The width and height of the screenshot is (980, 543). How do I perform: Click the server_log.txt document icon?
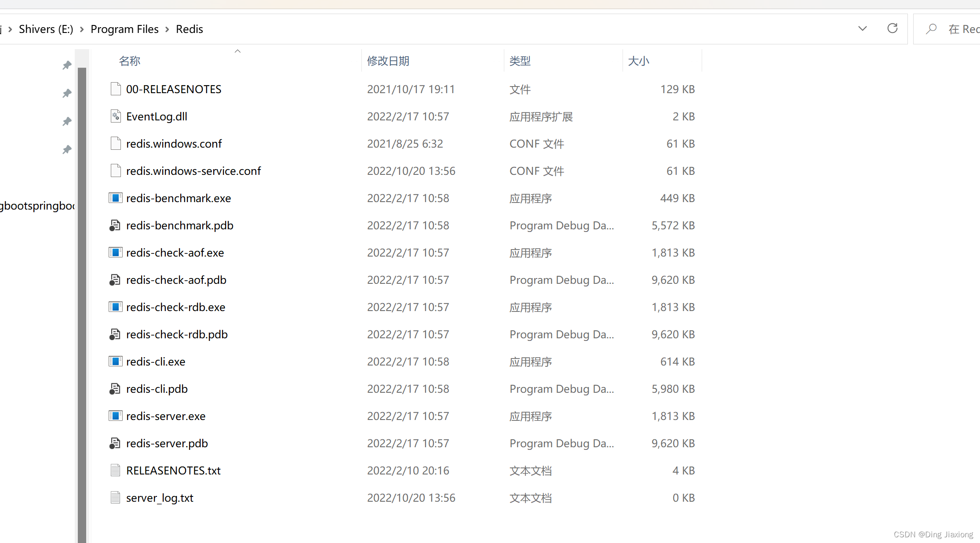click(116, 497)
